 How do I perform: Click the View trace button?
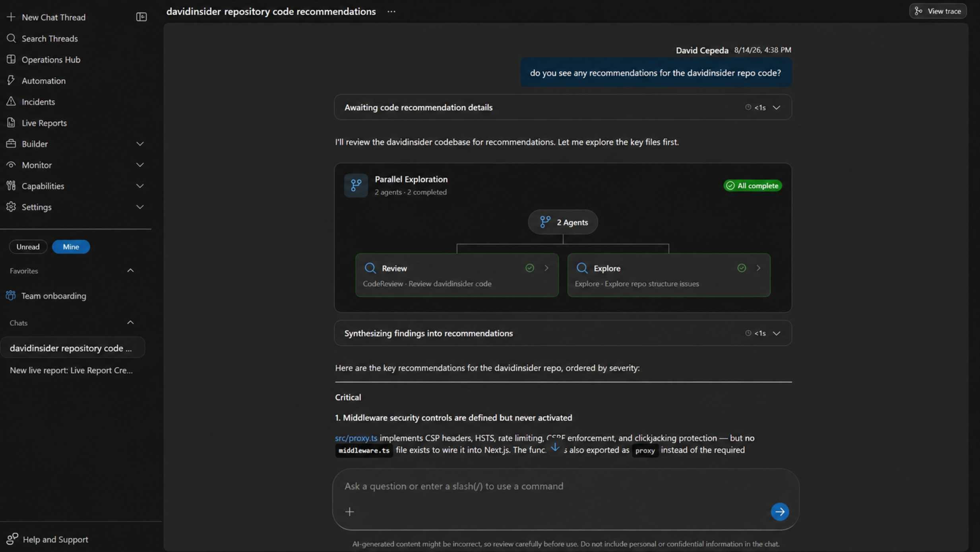tap(938, 11)
